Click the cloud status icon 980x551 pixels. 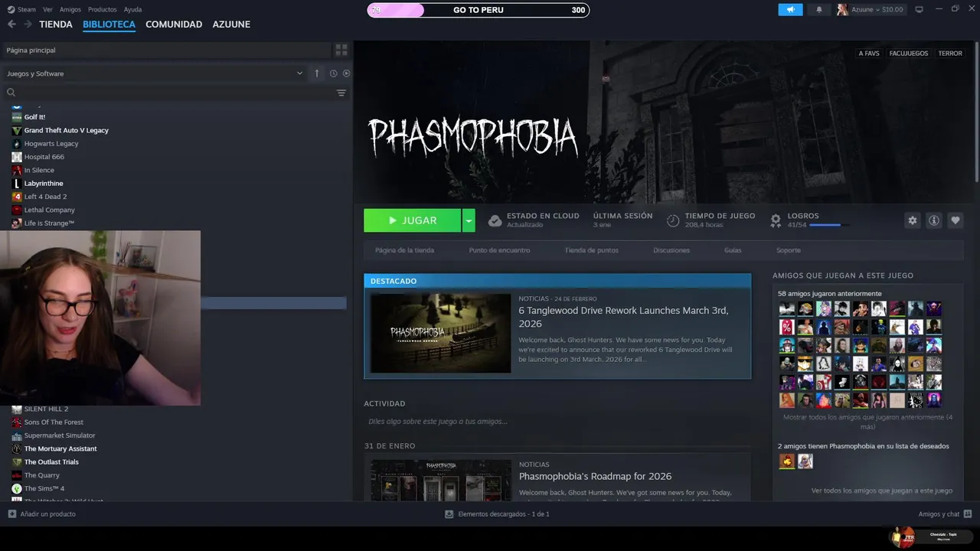point(495,220)
